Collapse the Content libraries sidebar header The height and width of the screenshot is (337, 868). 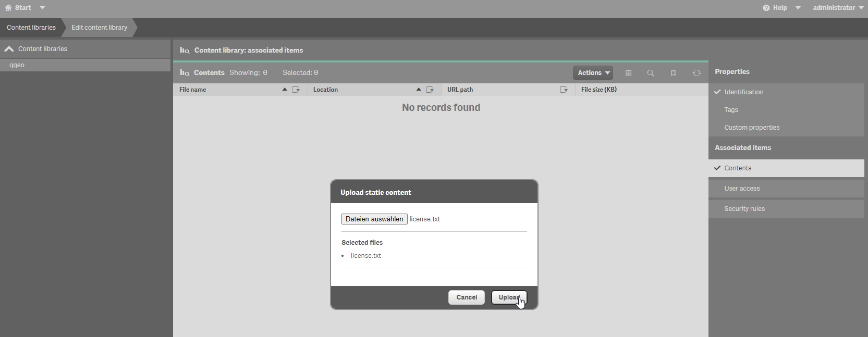[9, 49]
